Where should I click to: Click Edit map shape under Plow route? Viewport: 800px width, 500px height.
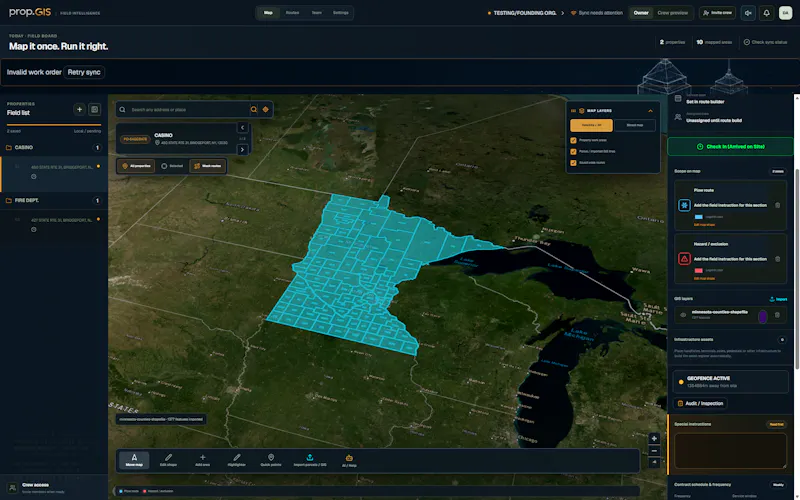704,224
